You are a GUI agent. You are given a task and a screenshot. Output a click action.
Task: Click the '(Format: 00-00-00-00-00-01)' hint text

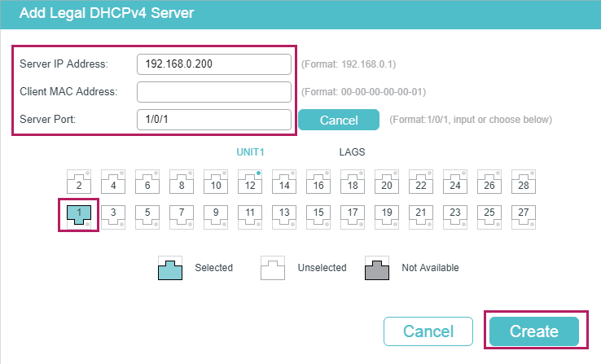363,92
